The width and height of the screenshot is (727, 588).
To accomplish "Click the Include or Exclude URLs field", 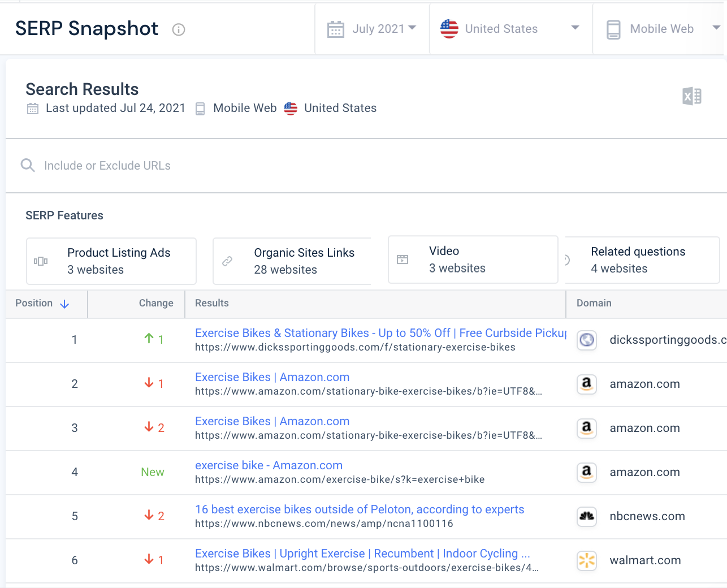I will (x=366, y=166).
